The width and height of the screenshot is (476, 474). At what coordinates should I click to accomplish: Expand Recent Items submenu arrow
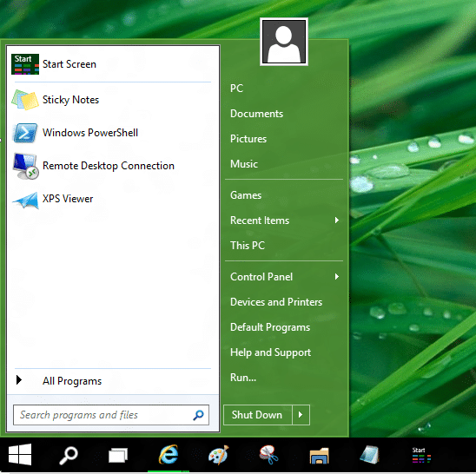(x=337, y=221)
